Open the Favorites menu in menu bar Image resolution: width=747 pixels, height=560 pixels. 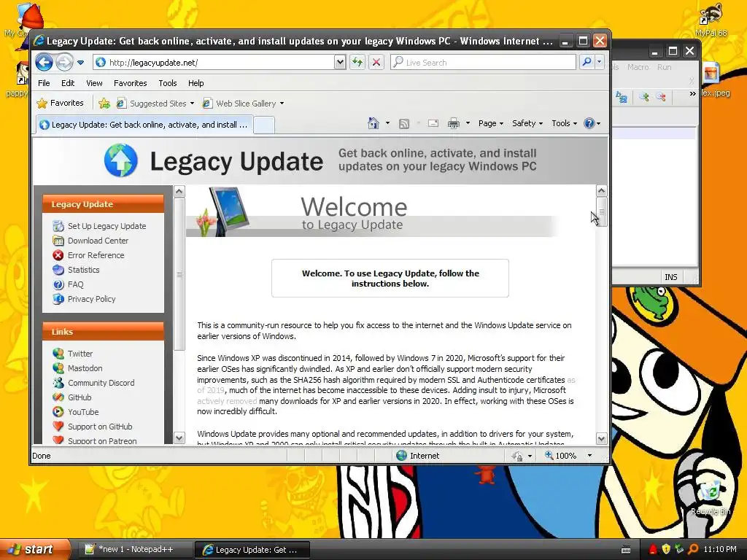coord(130,83)
